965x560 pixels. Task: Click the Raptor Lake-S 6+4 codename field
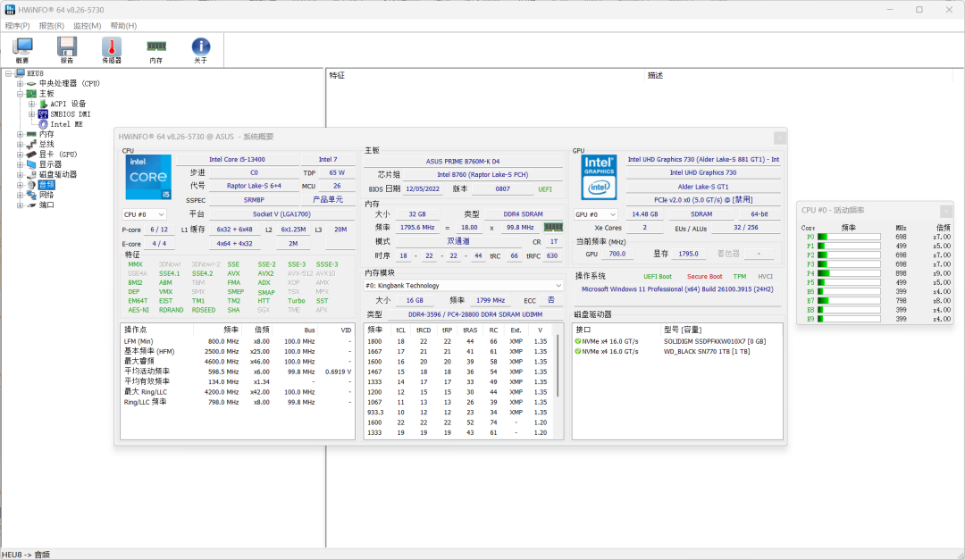(x=254, y=186)
